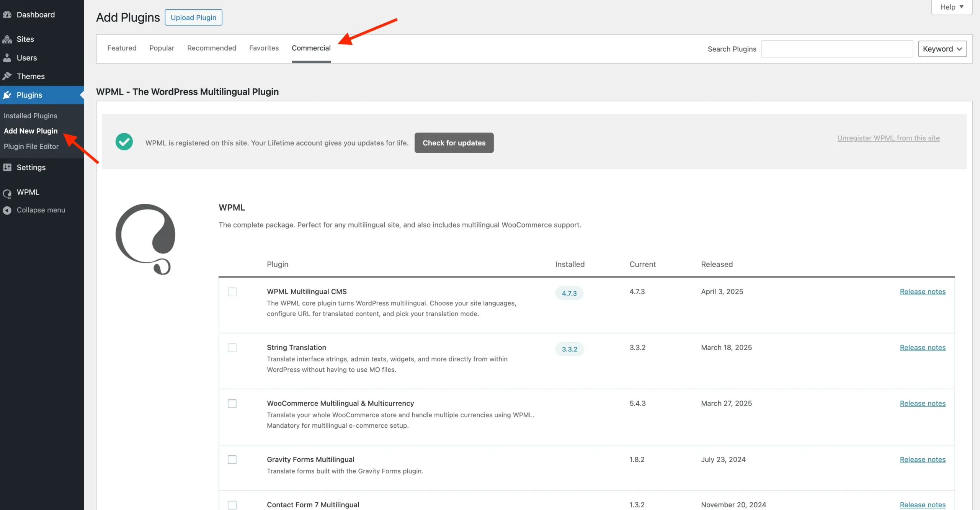
Task: Open Release notes for String Translation
Action: pos(923,348)
